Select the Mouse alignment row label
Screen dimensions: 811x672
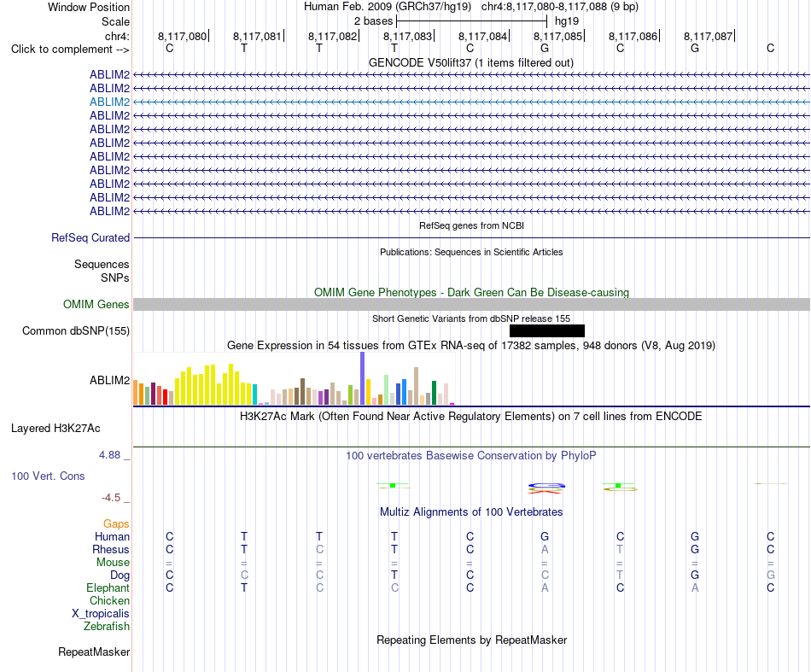pos(113,563)
